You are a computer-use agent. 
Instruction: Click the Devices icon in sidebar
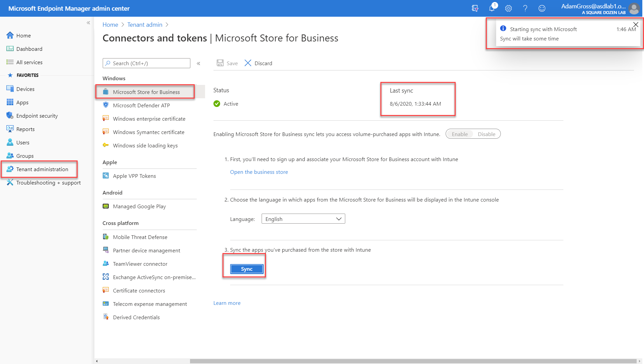(x=10, y=89)
